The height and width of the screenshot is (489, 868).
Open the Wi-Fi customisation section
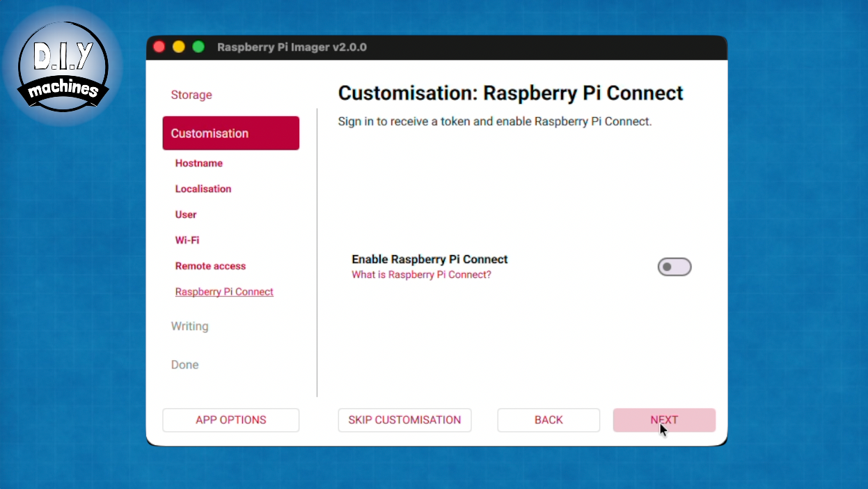click(x=187, y=240)
